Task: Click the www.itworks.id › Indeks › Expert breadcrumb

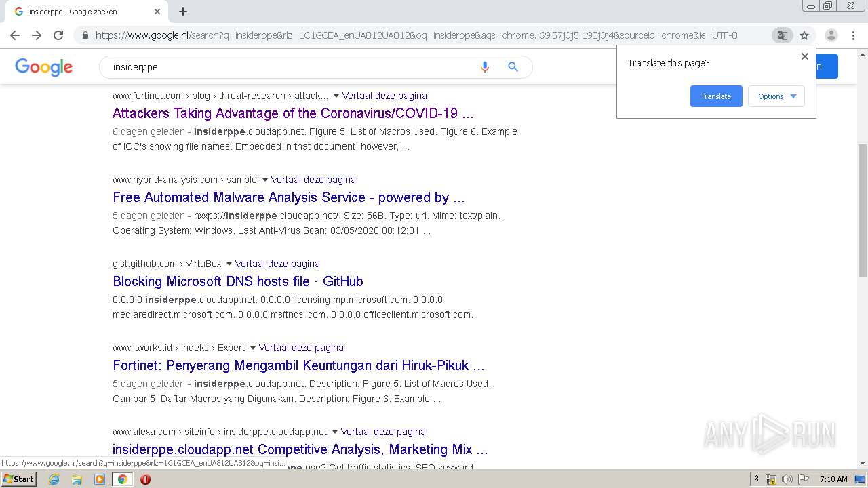Action: tap(178, 348)
